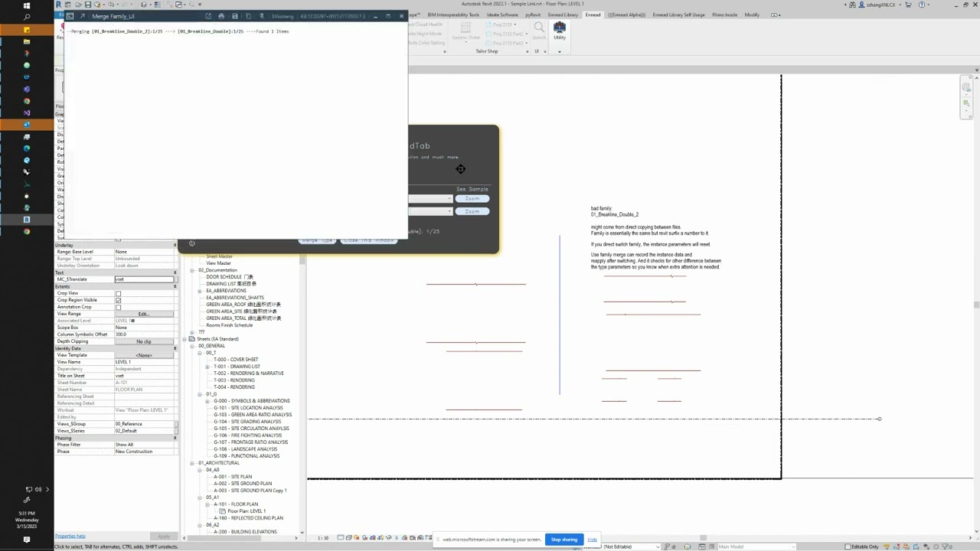Collapse the 00_GENERAL sheets node
The height and width of the screenshot is (551, 980).
click(193, 346)
